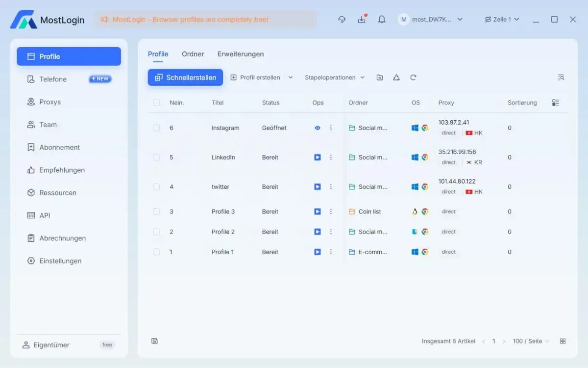Click the download icon in header
This screenshot has height=368, width=588.
362,20
